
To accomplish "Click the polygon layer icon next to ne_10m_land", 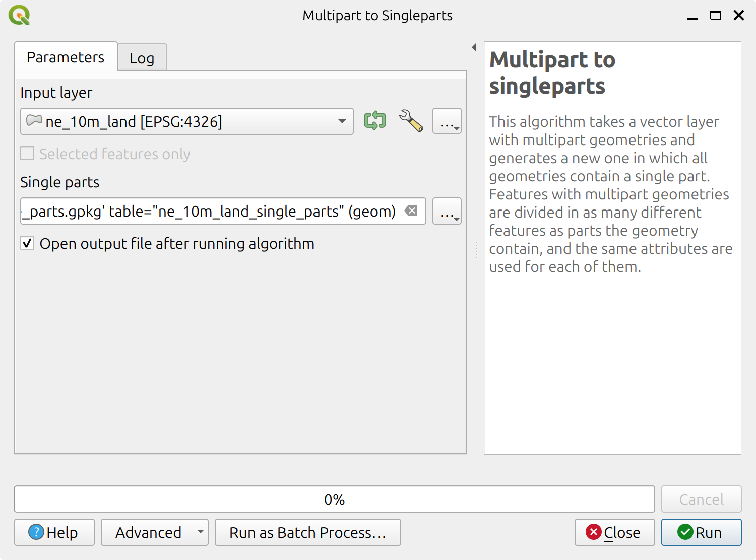I will pos(33,121).
